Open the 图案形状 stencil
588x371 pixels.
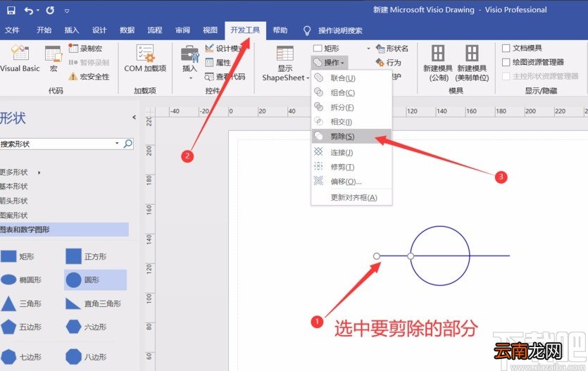14,215
